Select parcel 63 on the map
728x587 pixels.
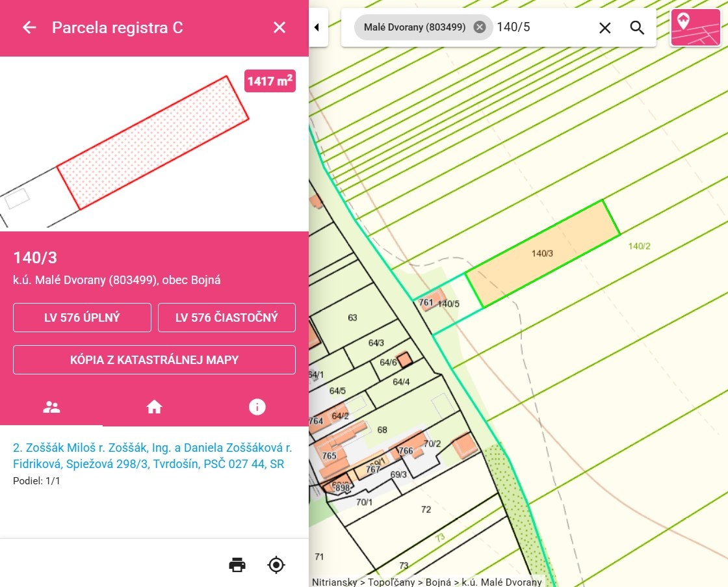point(352,318)
